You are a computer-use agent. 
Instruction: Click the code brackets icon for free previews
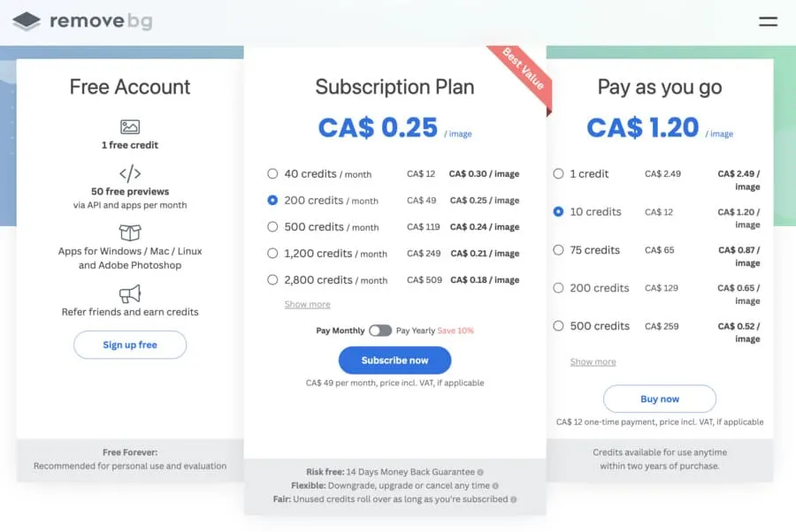click(130, 173)
